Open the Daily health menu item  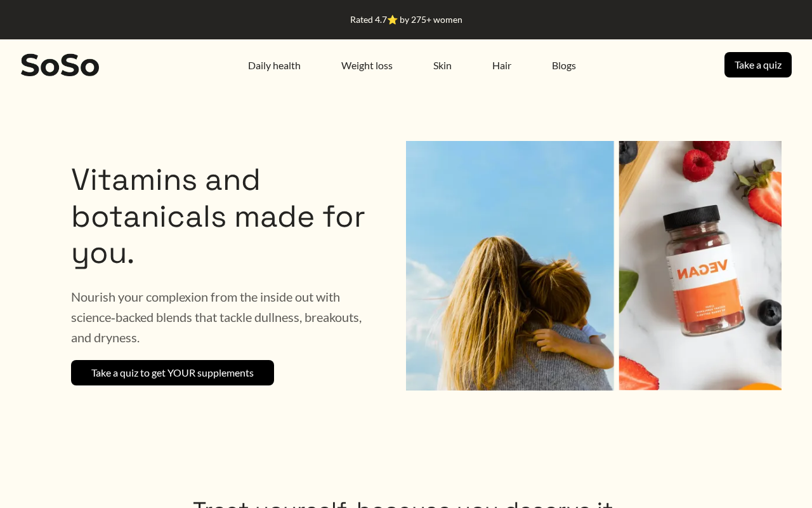click(x=274, y=65)
